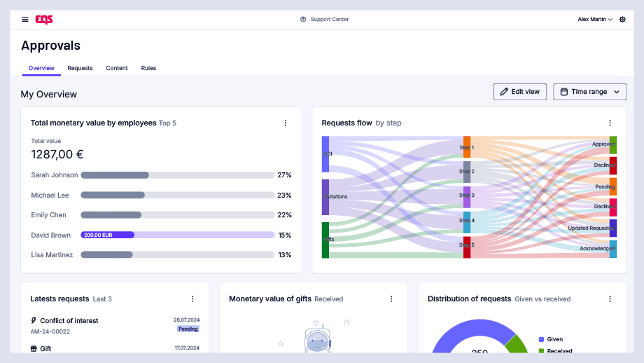Open options menu for Total monetary value card

pyautogui.click(x=286, y=123)
